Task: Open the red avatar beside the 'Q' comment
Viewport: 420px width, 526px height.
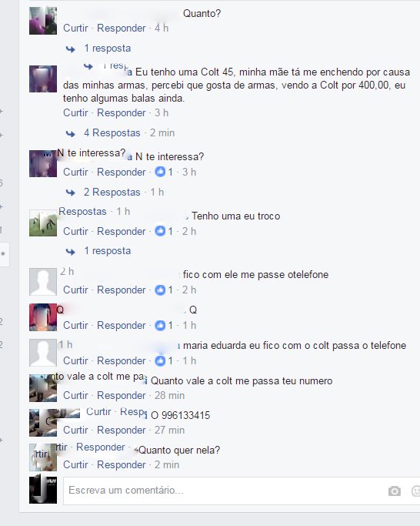Action: point(43,317)
